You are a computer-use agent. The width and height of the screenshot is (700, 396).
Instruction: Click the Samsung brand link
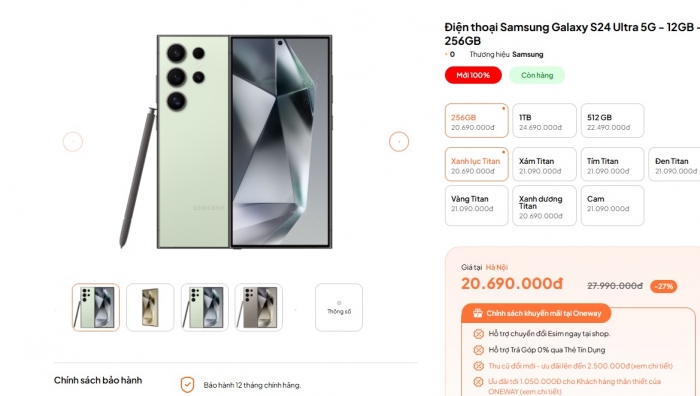click(528, 54)
